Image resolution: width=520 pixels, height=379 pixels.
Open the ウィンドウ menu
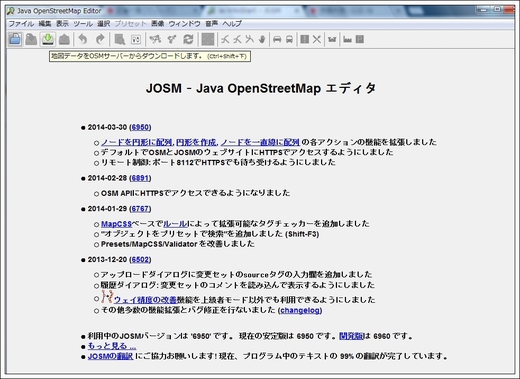click(184, 24)
